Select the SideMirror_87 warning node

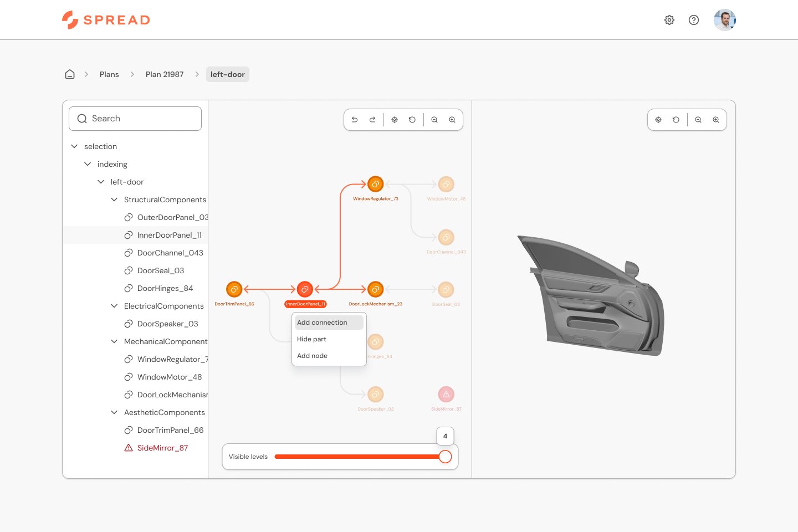(446, 394)
